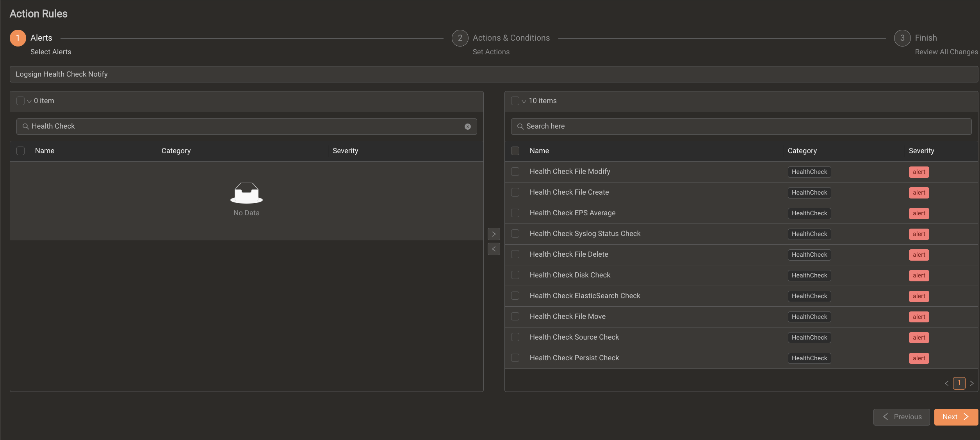Click Health Check Source Check name
This screenshot has width=980, height=440.
coord(574,337)
